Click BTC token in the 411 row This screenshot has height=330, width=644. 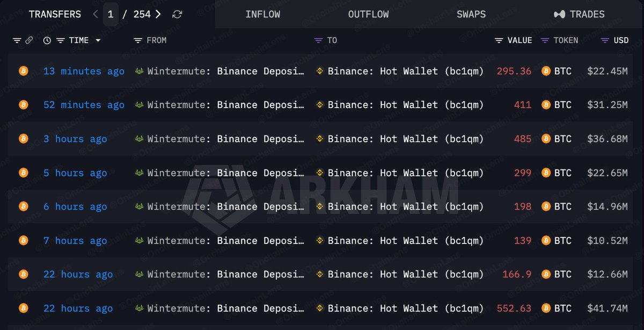(x=557, y=105)
